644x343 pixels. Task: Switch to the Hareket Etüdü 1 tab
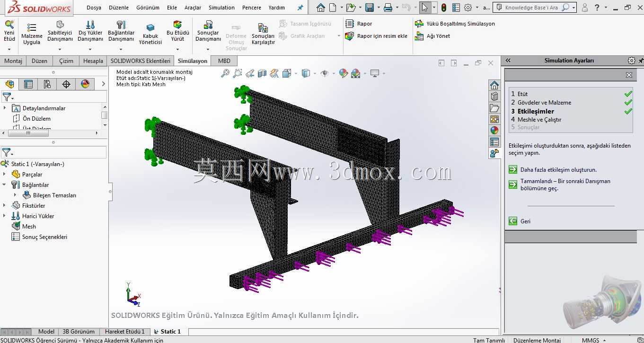(125, 332)
